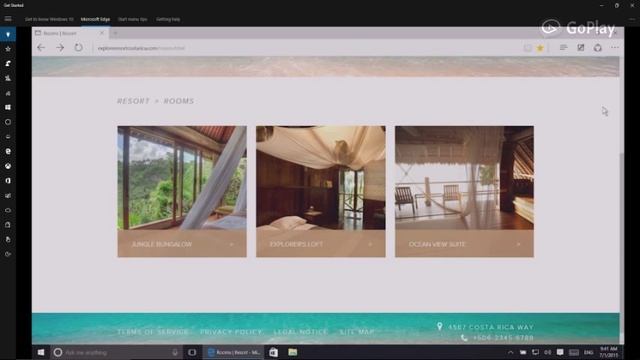This screenshot has width=640, height=360.
Task: Open the TERMS OF SERVICE link
Action: pyautogui.click(x=153, y=332)
